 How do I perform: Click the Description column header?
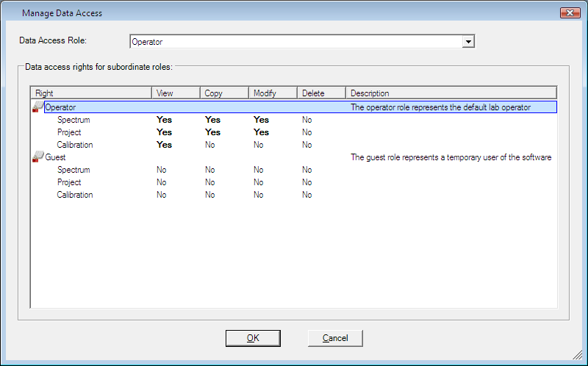point(451,93)
